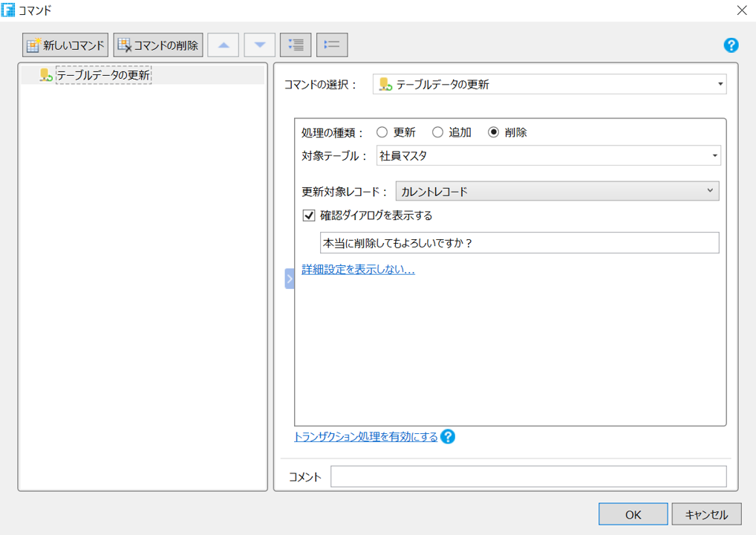Select the 削除 radio button
This screenshot has width=756, height=535.
coord(494,133)
